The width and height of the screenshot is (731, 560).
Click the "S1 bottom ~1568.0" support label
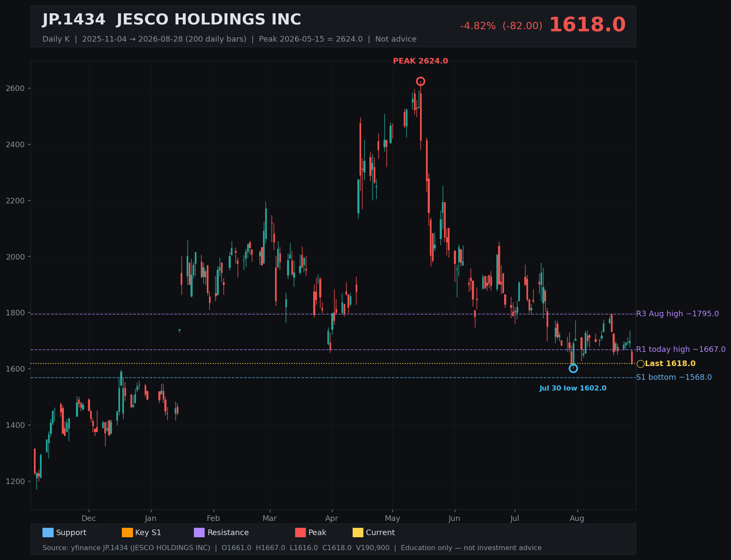click(674, 377)
